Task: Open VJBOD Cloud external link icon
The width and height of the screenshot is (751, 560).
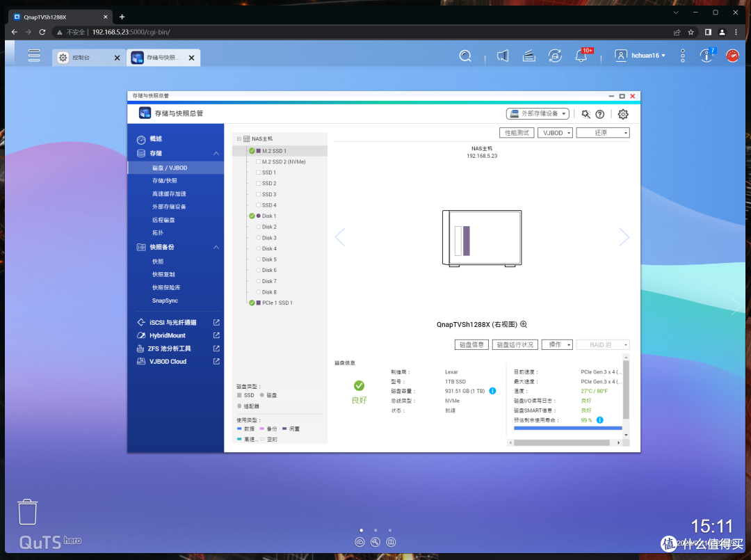Action: pyautogui.click(x=216, y=361)
